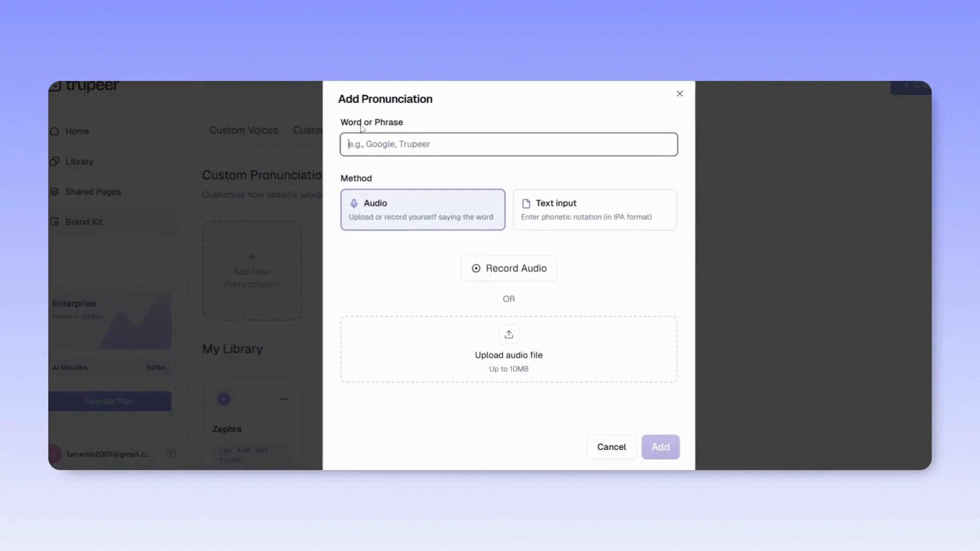Open the Library sidebar icon

[55, 161]
